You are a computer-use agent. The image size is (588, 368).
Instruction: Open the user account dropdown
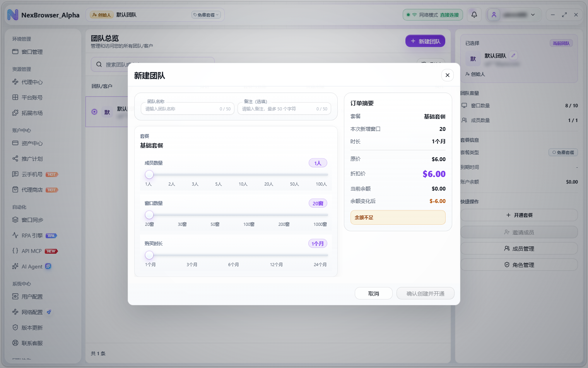(513, 15)
